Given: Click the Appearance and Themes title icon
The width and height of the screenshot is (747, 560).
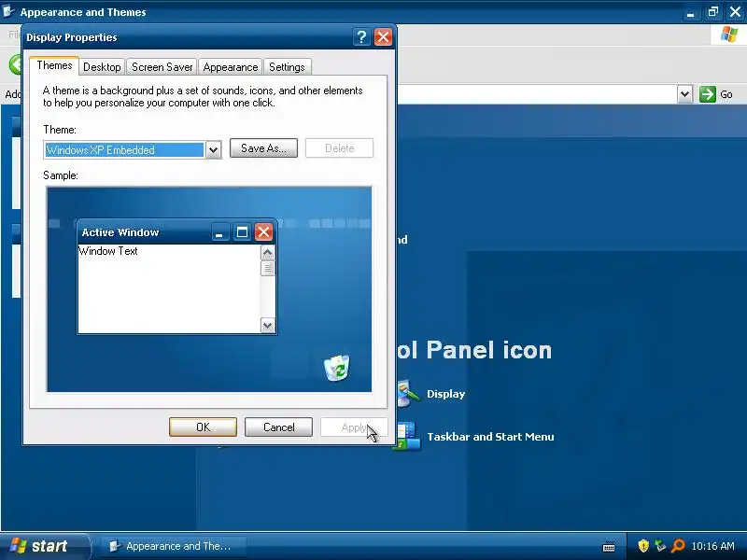Looking at the screenshot, I should coord(8,11).
